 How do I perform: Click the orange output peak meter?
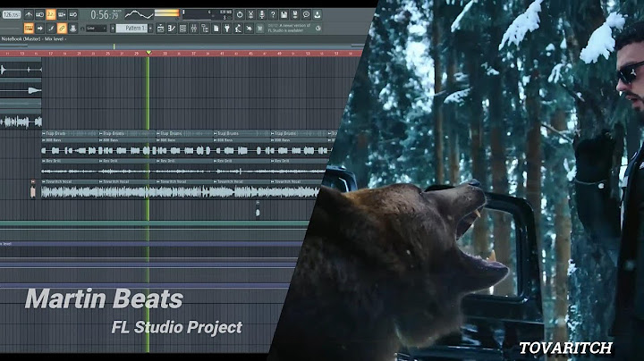coord(166,13)
